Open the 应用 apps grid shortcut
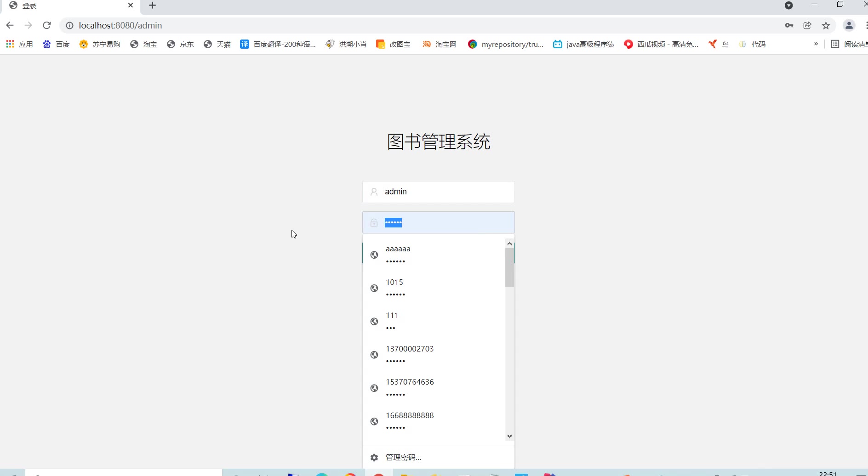Viewport: 868px width, 476px height. point(19,44)
